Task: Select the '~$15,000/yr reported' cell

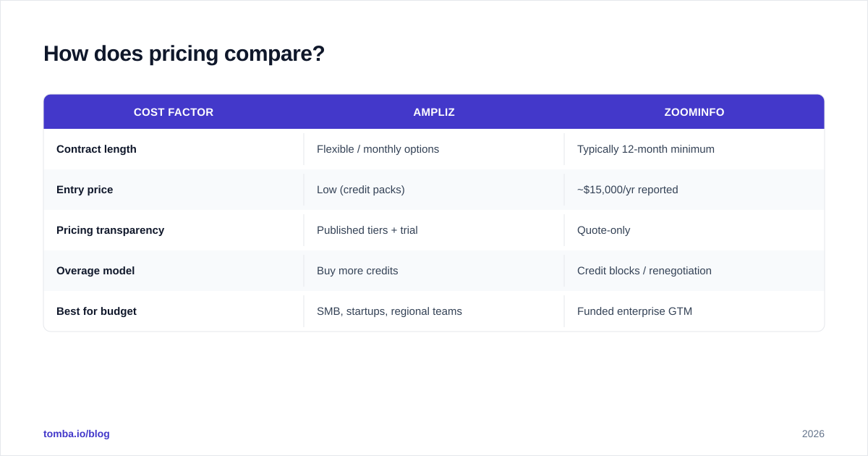Action: (694, 190)
